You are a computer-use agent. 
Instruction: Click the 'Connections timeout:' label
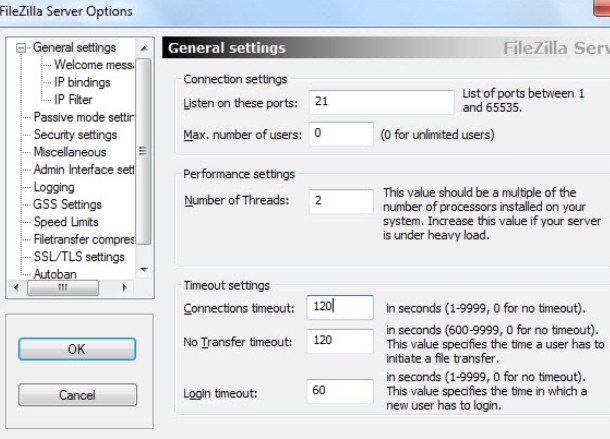click(239, 308)
